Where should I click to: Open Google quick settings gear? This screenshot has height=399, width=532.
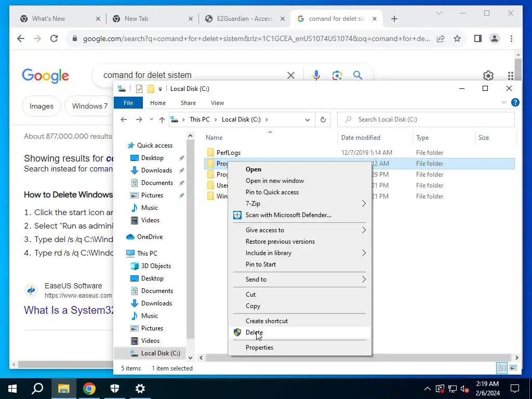488,75
